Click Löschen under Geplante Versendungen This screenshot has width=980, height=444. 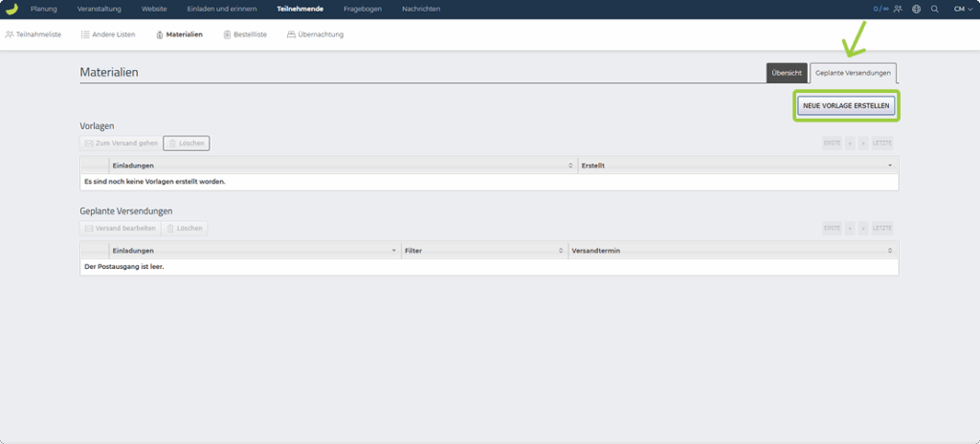tap(185, 229)
